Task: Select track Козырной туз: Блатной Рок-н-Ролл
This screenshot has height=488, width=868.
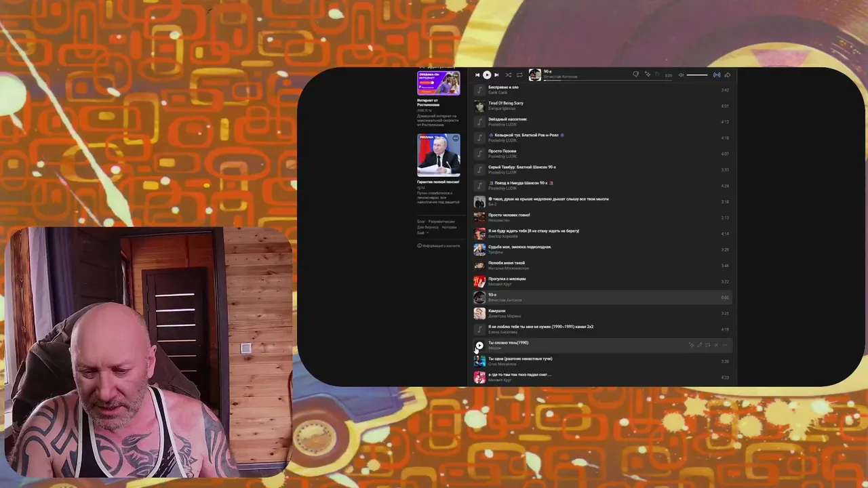Action: point(526,135)
